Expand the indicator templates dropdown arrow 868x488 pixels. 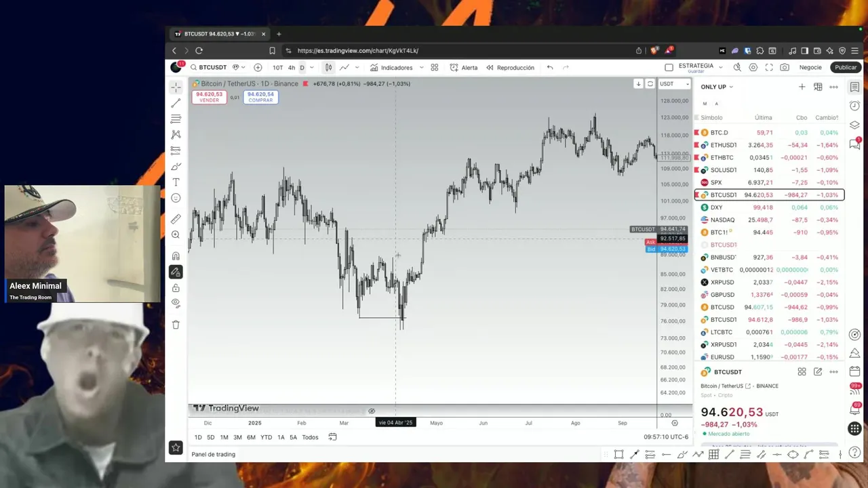[x=421, y=67]
